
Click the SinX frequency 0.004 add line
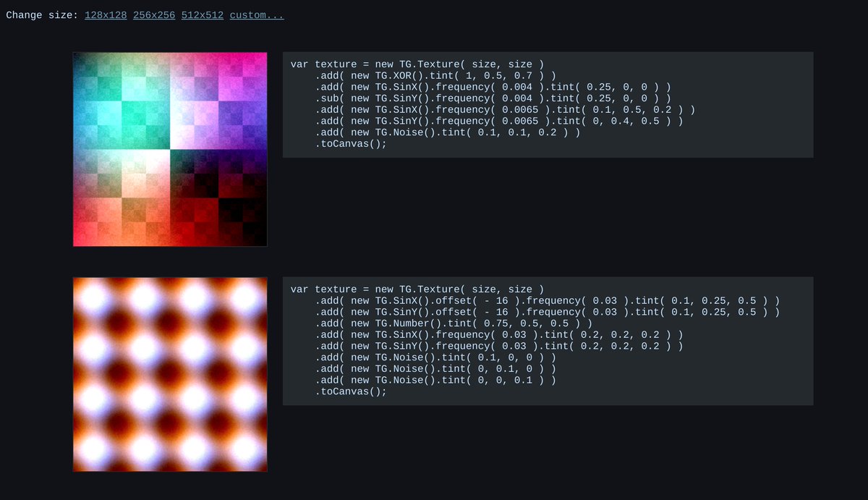click(493, 87)
